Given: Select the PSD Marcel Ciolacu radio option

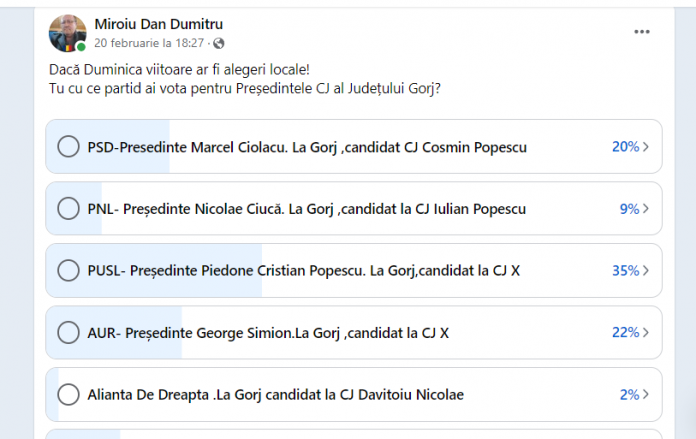Looking at the screenshot, I should tap(68, 147).
